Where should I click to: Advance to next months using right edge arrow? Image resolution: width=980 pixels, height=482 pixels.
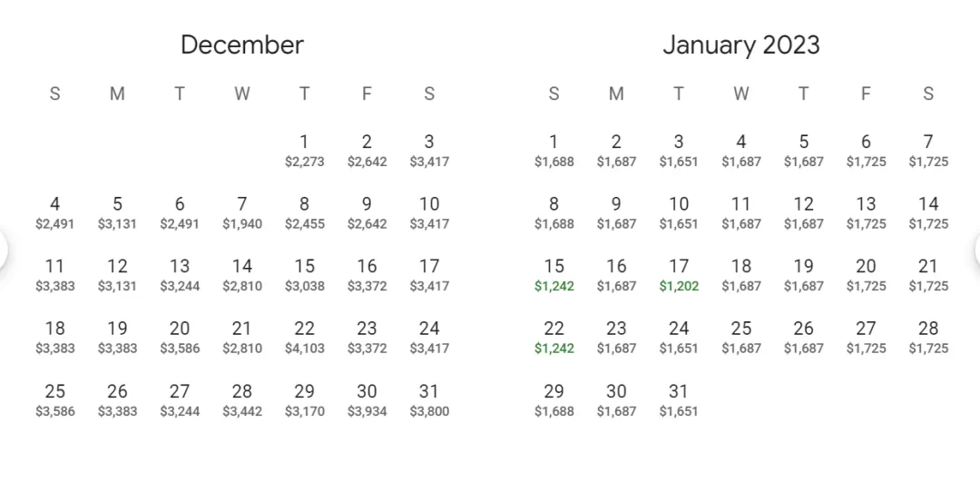977,250
